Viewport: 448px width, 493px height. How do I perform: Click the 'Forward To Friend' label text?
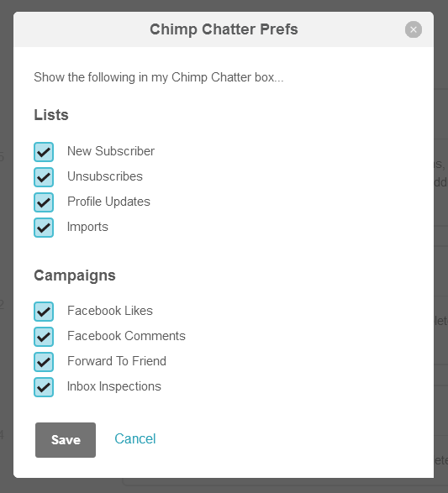coord(116,361)
